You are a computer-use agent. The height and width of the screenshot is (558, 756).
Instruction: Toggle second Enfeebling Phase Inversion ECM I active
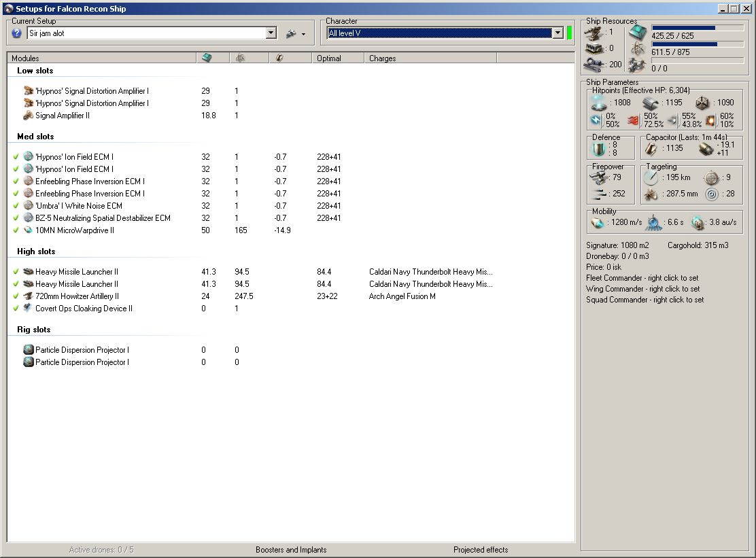[16, 193]
